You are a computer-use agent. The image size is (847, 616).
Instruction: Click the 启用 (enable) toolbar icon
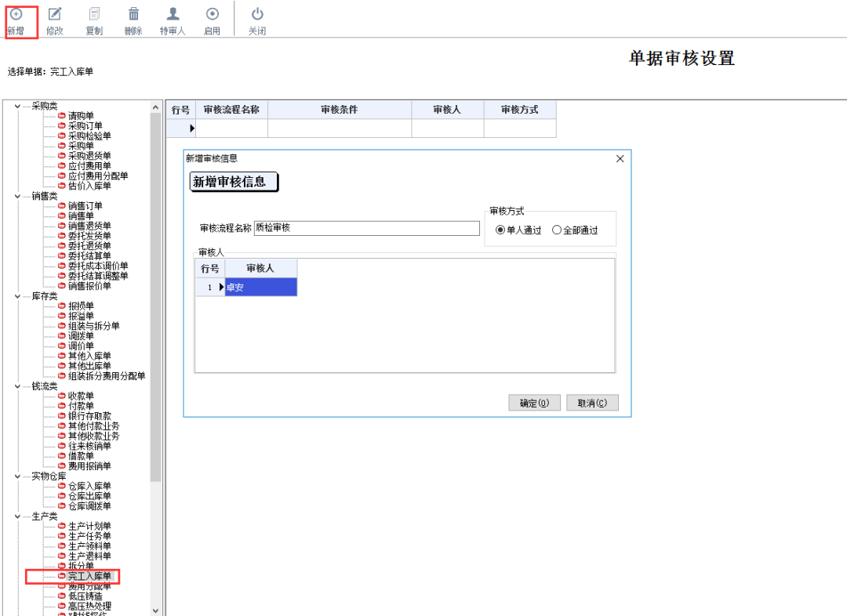pyautogui.click(x=213, y=14)
